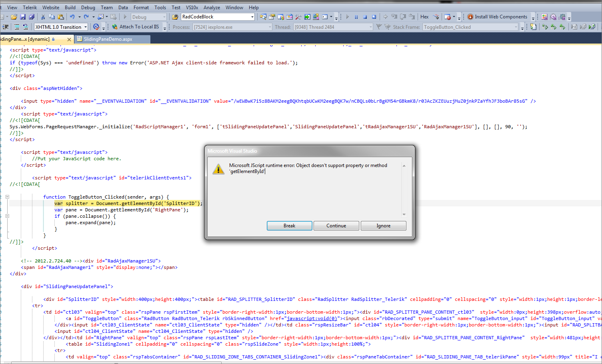Click the Toolbox hammer and wrench icon

298,17
